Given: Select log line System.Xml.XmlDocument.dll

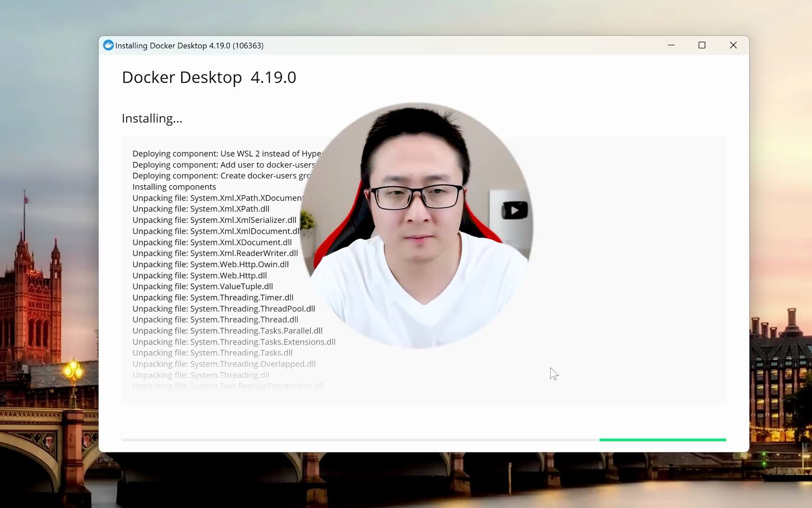Looking at the screenshot, I should (216, 231).
